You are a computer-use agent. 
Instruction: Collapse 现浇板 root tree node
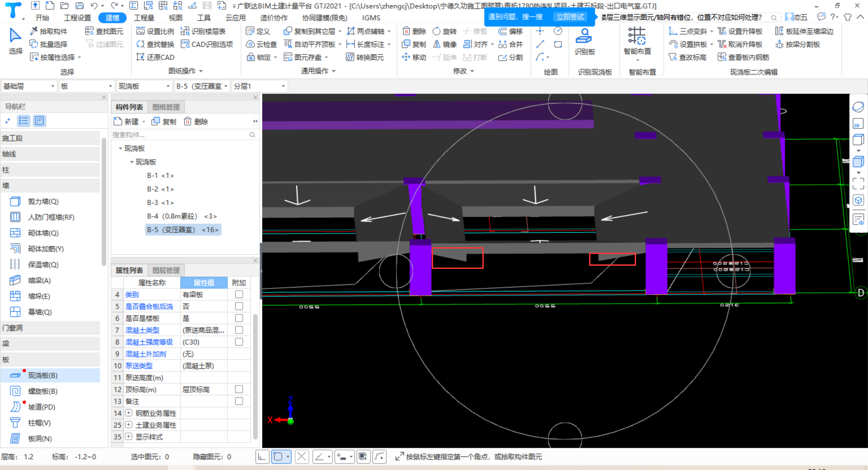pyautogui.click(x=120, y=148)
